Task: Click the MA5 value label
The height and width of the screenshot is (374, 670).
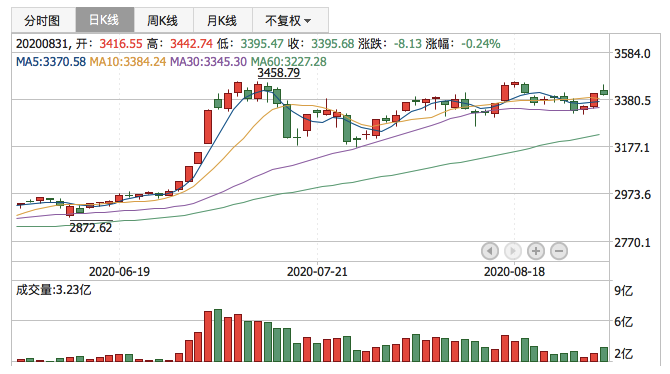Action: pos(51,62)
